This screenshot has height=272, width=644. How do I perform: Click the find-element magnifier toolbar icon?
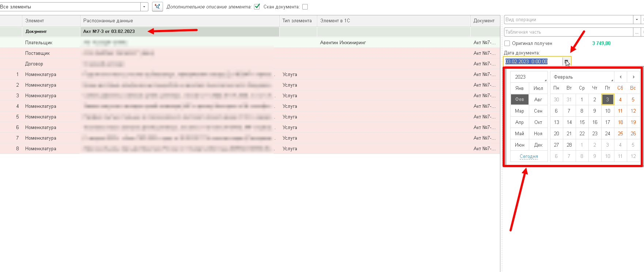pos(157,7)
